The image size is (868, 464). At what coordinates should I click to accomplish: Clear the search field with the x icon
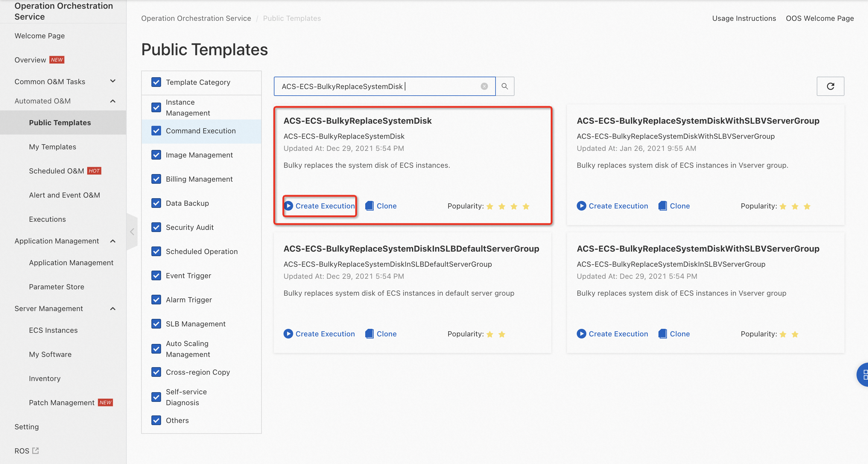point(484,86)
